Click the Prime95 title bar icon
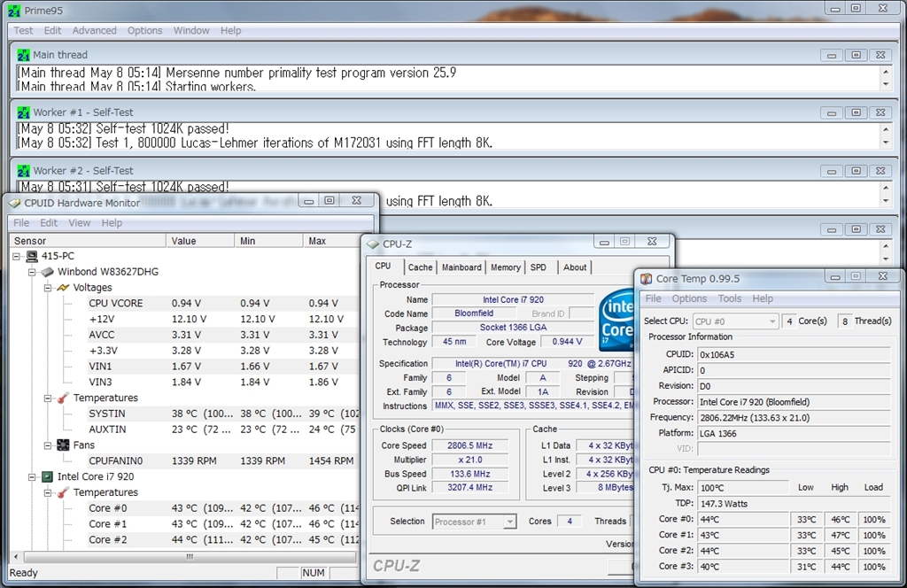 (12, 10)
